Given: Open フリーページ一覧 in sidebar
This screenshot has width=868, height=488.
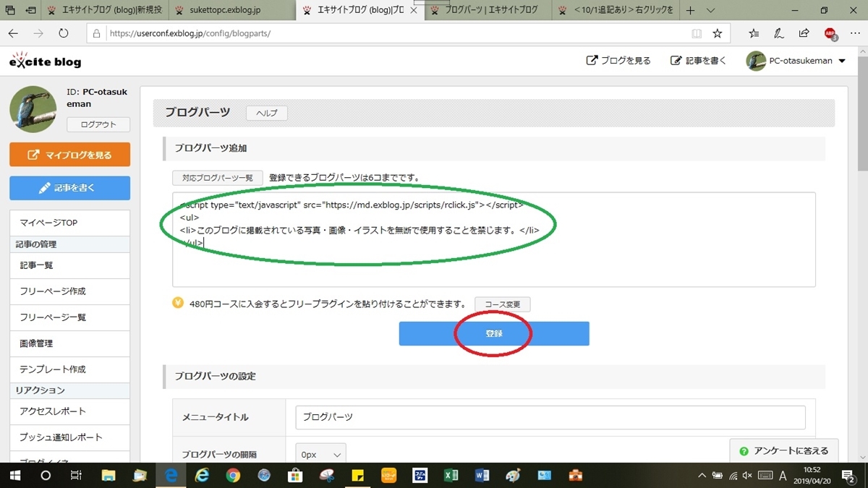Looking at the screenshot, I should (x=70, y=317).
